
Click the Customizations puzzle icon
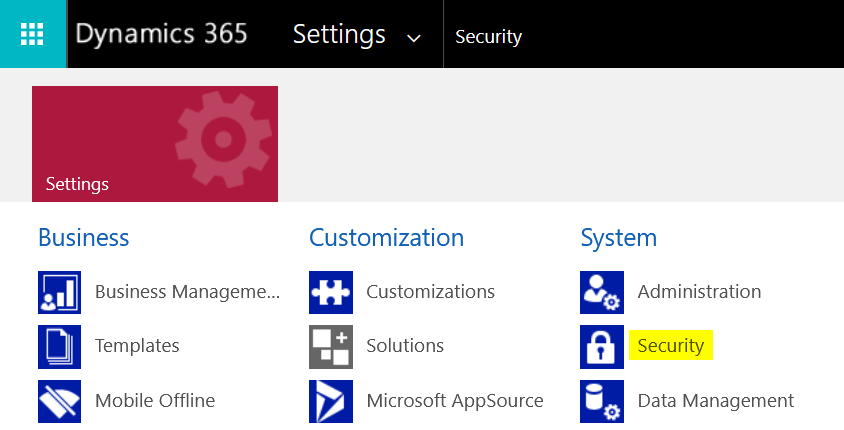pos(331,292)
